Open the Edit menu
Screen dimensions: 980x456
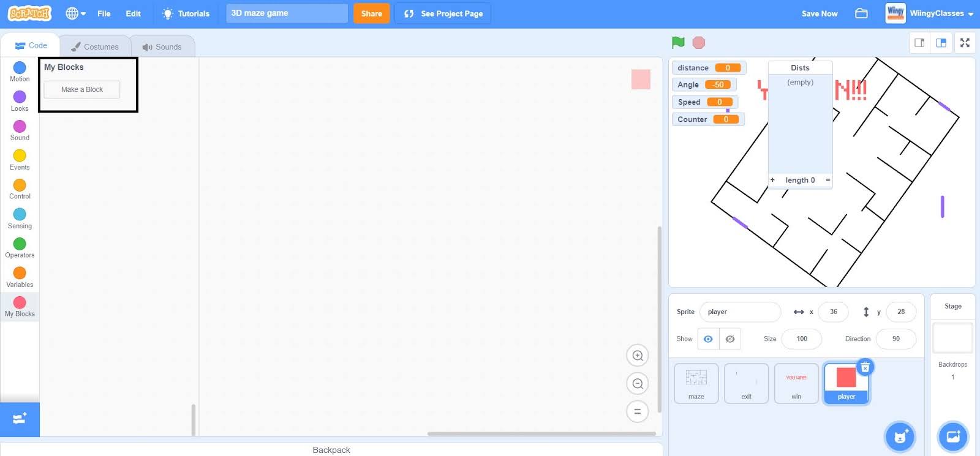[133, 13]
